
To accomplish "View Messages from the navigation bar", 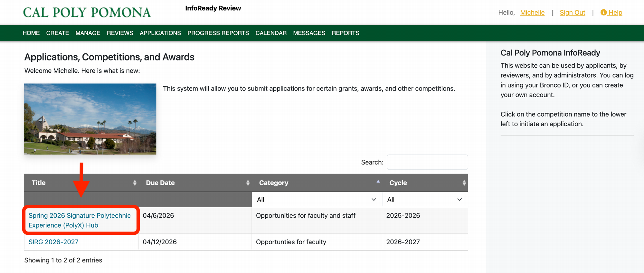I will pos(309,33).
